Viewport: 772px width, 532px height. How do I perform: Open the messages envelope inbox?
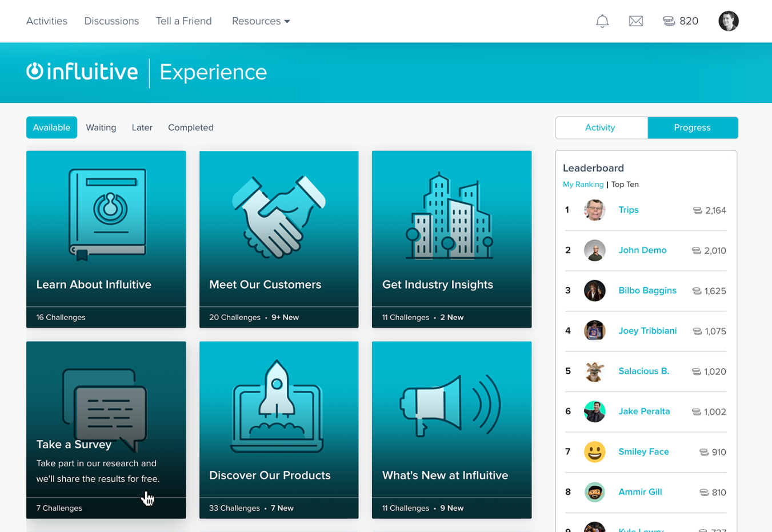click(635, 21)
